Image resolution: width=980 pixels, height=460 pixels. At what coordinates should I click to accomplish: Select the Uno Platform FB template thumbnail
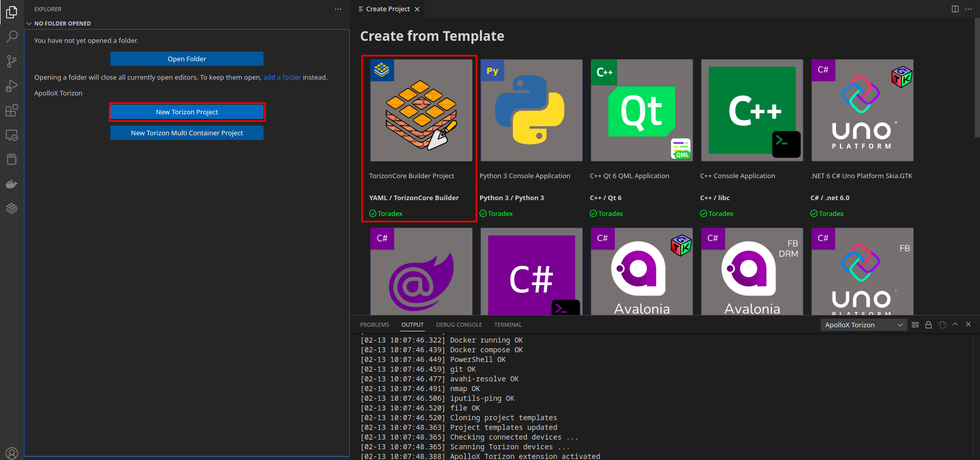[x=863, y=271]
